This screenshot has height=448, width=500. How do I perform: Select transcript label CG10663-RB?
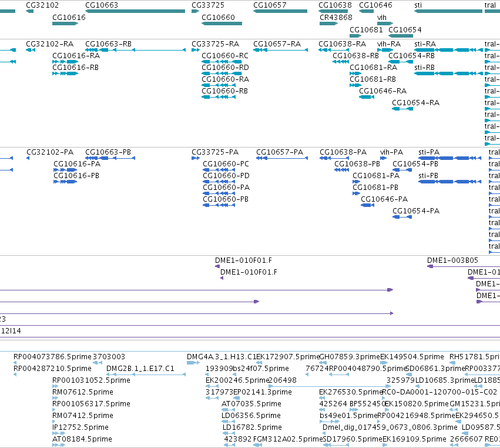point(109,44)
